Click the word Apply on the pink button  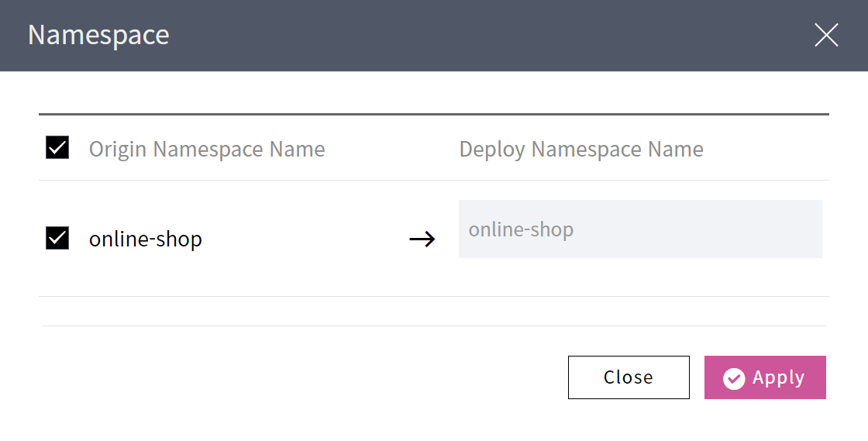[x=778, y=377]
